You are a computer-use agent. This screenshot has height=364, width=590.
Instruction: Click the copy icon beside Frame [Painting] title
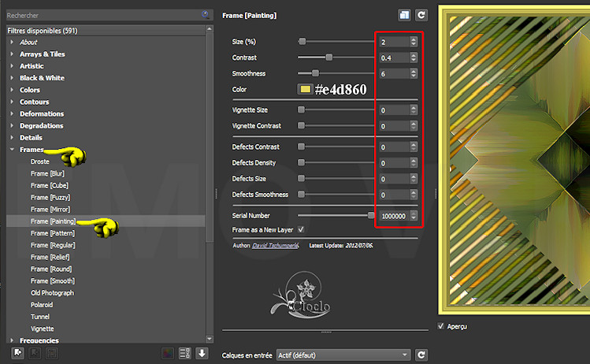[x=404, y=14]
